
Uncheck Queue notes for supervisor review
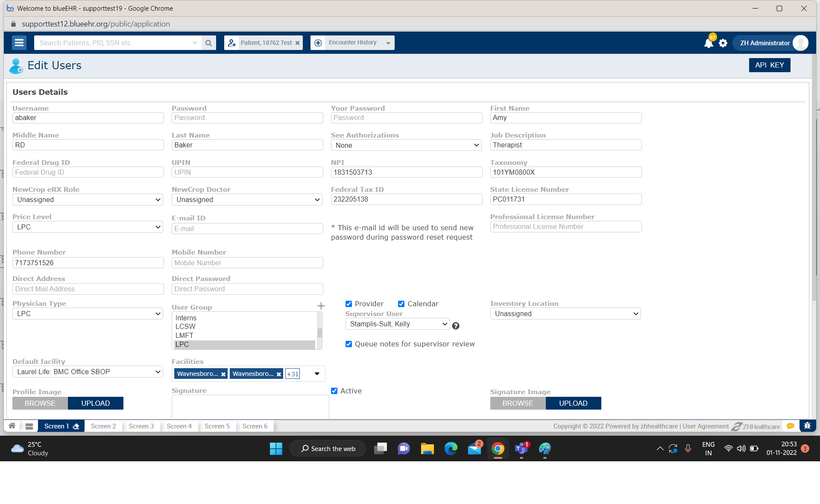pyautogui.click(x=348, y=344)
